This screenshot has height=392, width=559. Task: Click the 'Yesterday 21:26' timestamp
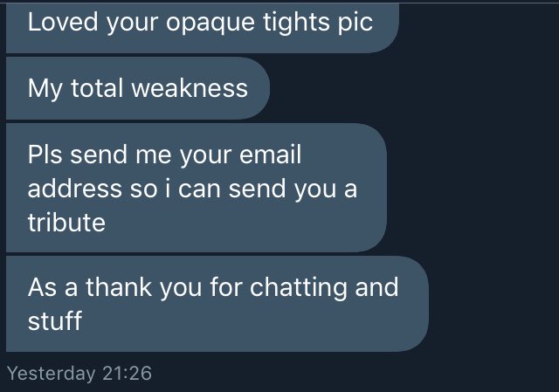tap(79, 374)
